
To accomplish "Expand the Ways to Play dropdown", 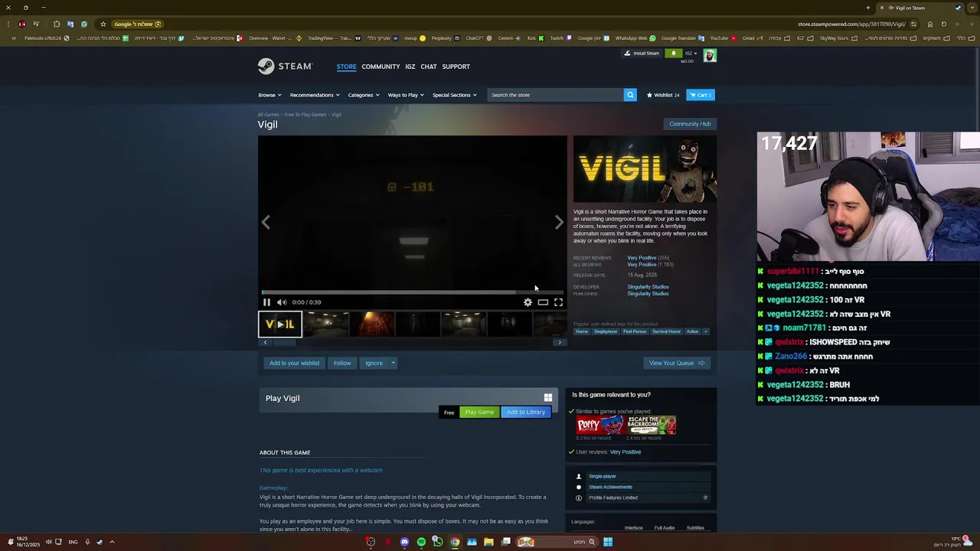I will click(406, 95).
